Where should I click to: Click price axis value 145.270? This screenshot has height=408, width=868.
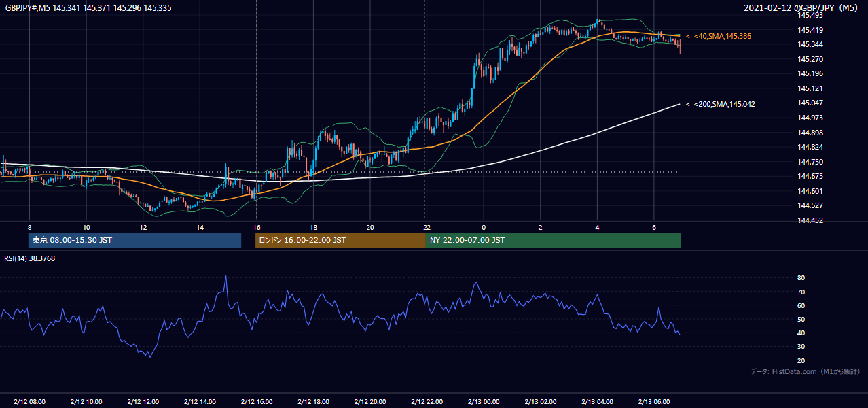pyautogui.click(x=810, y=59)
